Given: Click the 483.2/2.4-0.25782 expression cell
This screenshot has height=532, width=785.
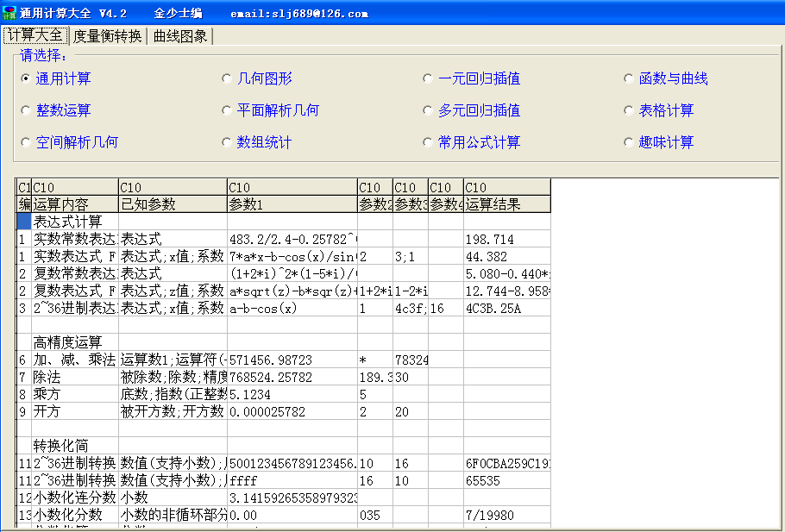Looking at the screenshot, I should coord(292,239).
